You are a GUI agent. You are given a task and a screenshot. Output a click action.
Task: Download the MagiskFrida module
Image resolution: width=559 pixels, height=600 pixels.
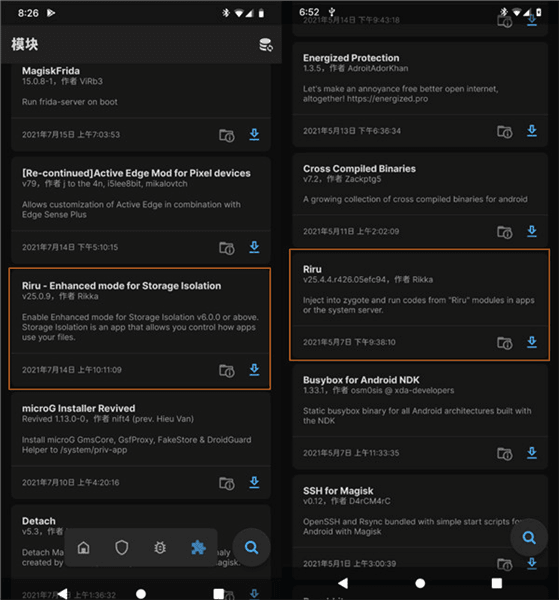[x=254, y=134]
